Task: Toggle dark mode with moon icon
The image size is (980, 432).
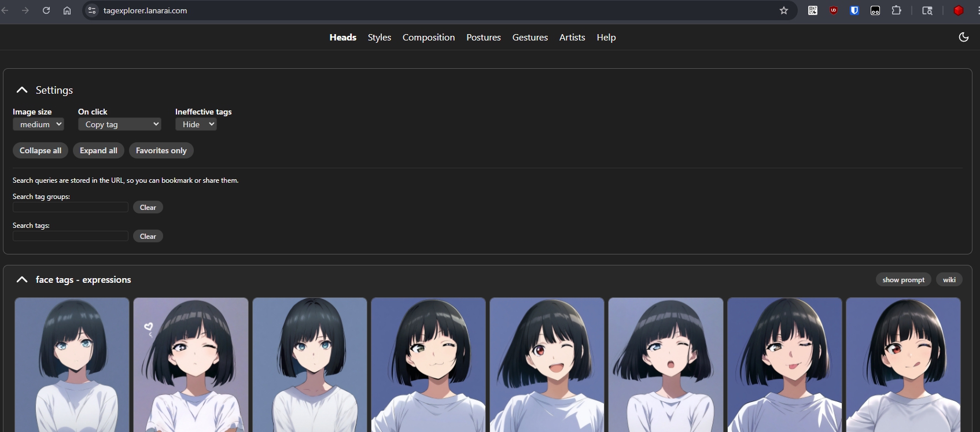Action: click(x=964, y=37)
